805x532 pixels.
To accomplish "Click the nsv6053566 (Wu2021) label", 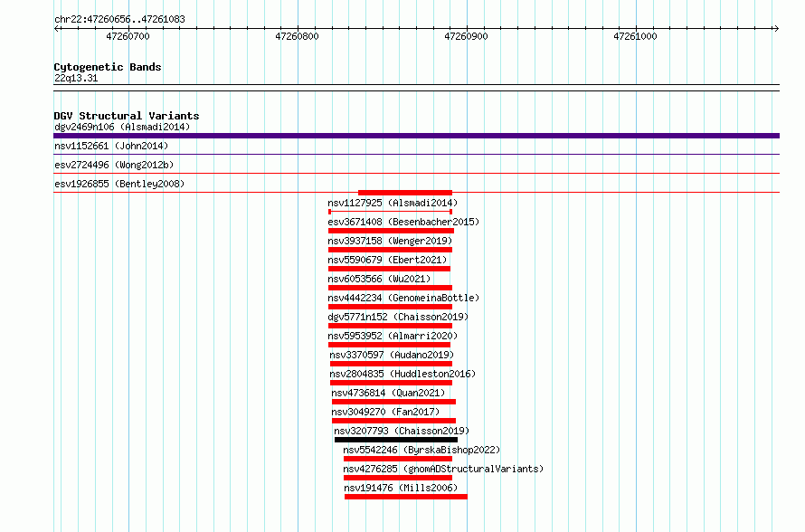I will coord(379,279).
